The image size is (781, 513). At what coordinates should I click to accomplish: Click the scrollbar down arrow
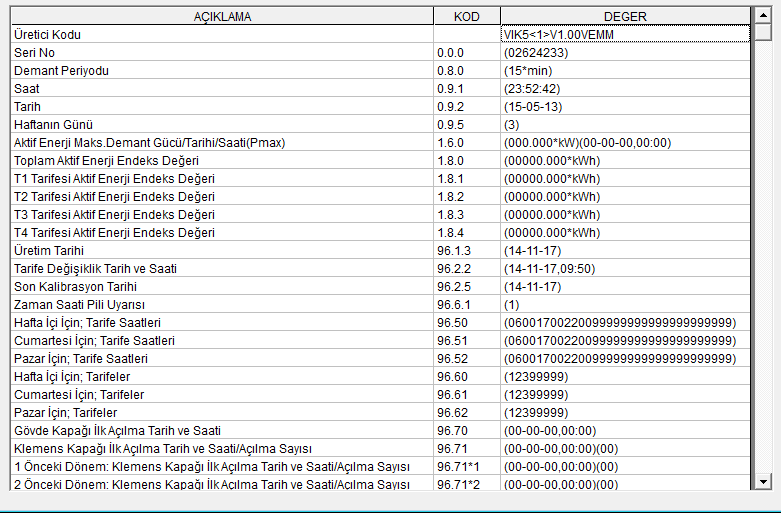point(763,481)
